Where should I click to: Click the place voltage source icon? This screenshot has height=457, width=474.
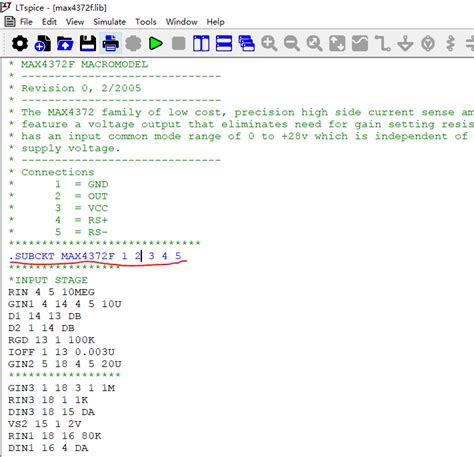(428, 44)
